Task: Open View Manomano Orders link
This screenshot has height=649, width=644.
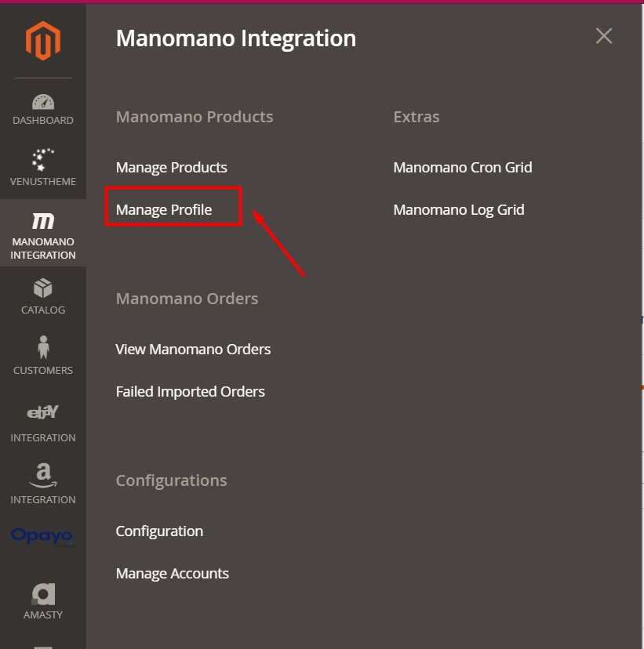Action: [x=193, y=350]
